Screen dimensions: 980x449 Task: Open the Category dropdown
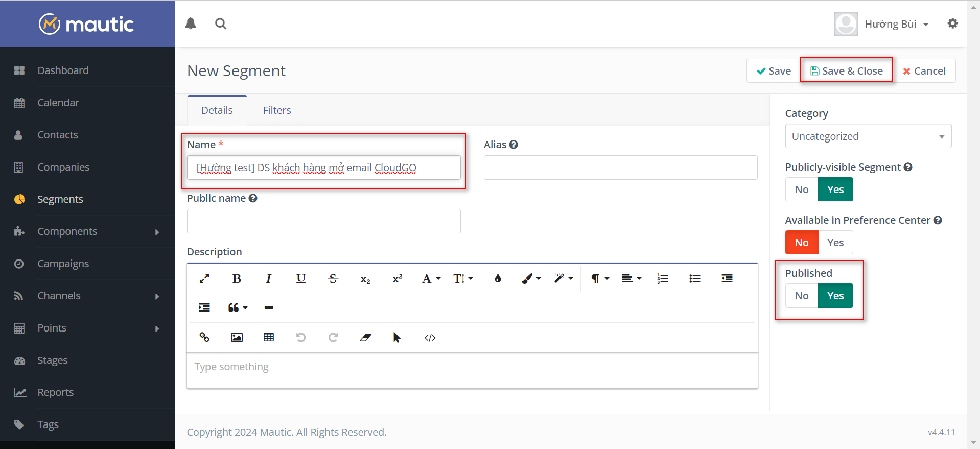(x=868, y=136)
